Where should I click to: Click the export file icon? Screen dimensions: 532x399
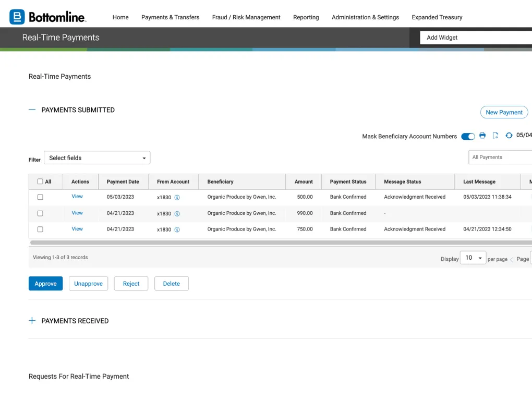[x=495, y=136]
